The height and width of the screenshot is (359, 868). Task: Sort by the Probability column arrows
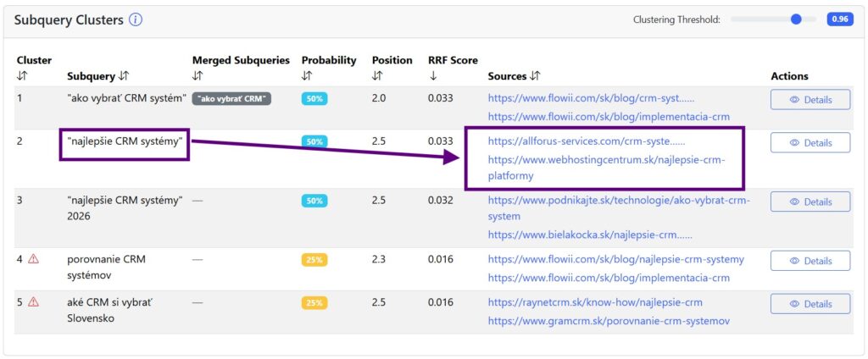pyautogui.click(x=306, y=76)
